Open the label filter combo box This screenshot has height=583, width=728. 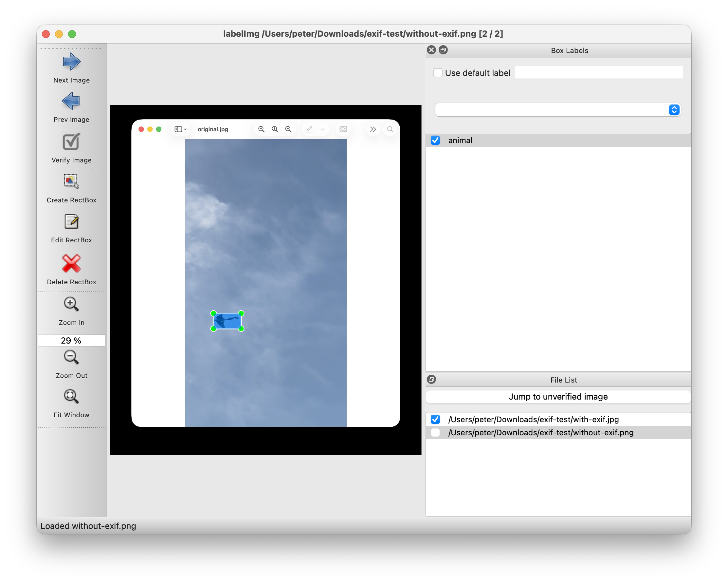[557, 110]
